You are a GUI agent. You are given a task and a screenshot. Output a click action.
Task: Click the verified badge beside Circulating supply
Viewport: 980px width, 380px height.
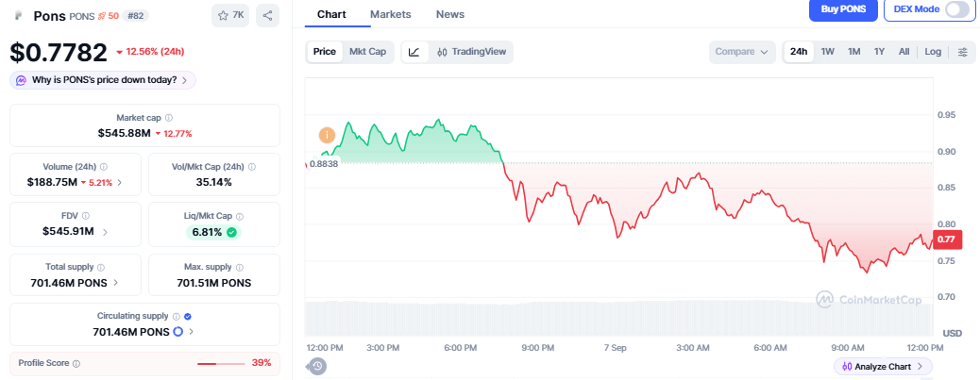click(188, 317)
